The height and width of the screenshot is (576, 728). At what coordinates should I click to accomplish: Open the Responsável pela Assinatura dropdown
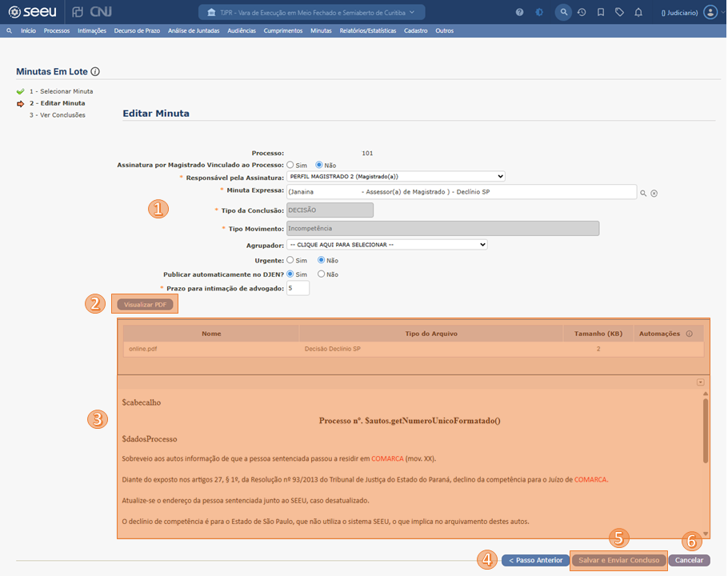(x=396, y=176)
